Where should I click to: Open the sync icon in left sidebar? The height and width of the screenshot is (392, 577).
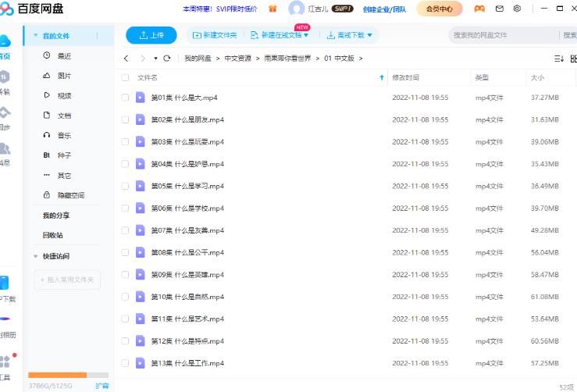coord(5,112)
